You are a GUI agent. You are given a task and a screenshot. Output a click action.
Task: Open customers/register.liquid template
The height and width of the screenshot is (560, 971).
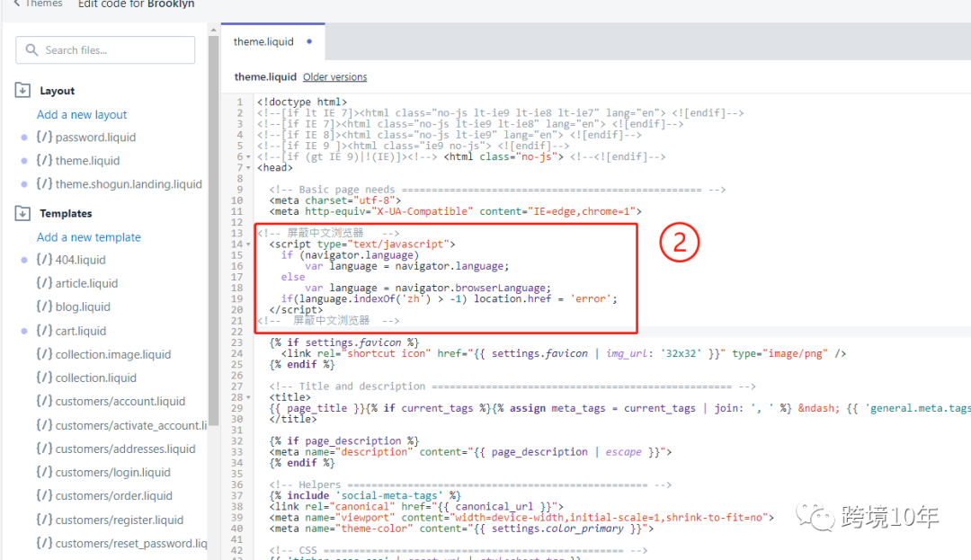point(120,520)
